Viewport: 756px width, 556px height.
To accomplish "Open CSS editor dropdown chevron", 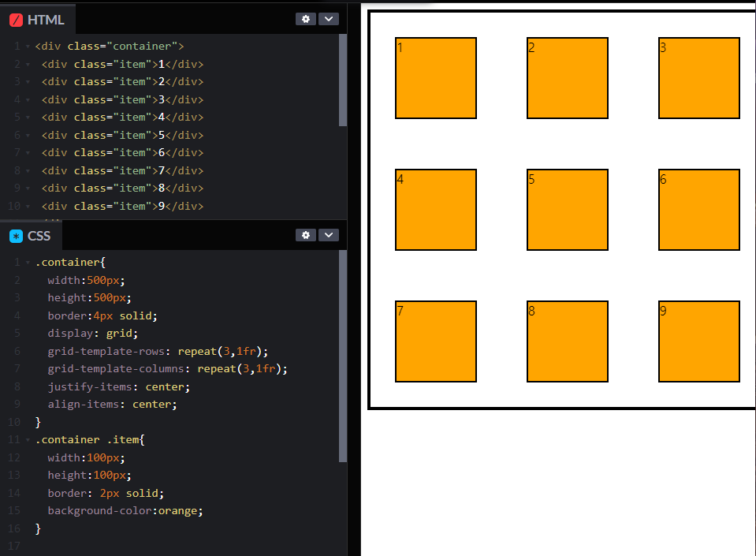I will pos(329,235).
